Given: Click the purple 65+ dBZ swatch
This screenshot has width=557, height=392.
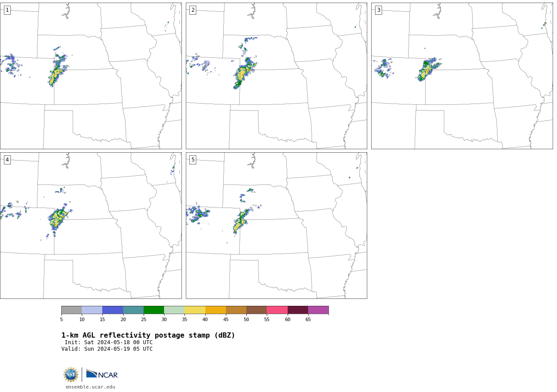Looking at the screenshot, I should click(318, 310).
